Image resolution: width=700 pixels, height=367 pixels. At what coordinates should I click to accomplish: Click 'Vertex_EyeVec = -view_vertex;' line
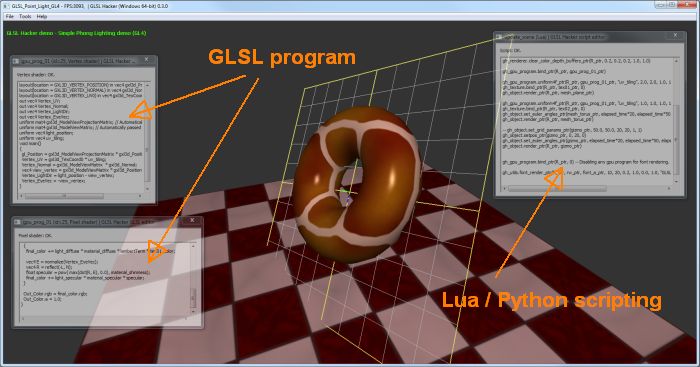click(x=54, y=180)
